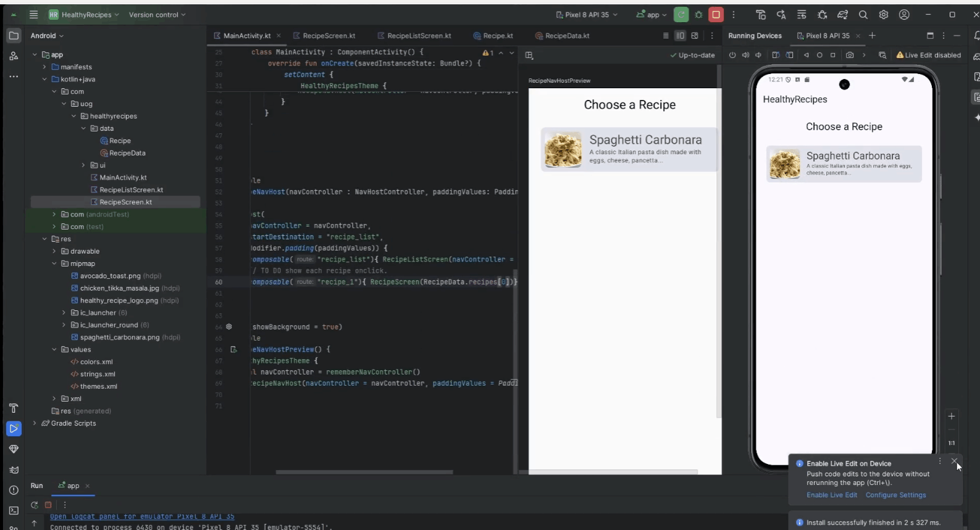Switch editor to Design-only view
This screenshot has height=530, width=980.
pos(695,36)
